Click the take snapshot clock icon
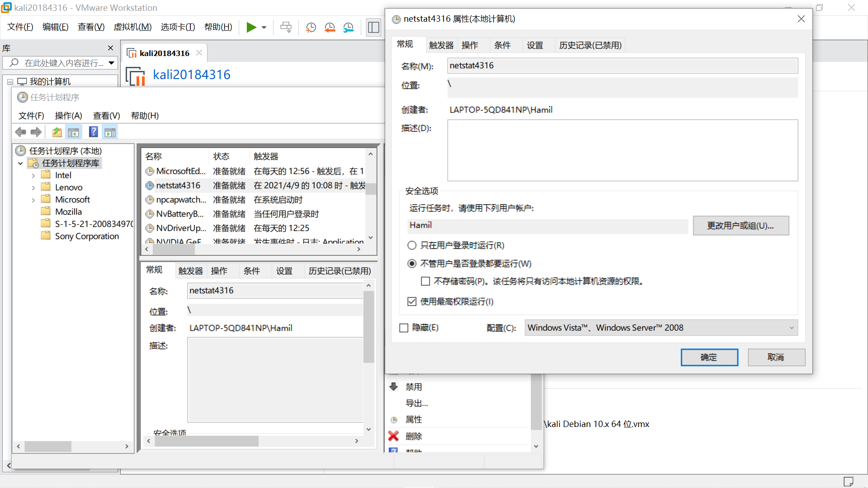The width and height of the screenshot is (868, 488). (x=311, y=27)
